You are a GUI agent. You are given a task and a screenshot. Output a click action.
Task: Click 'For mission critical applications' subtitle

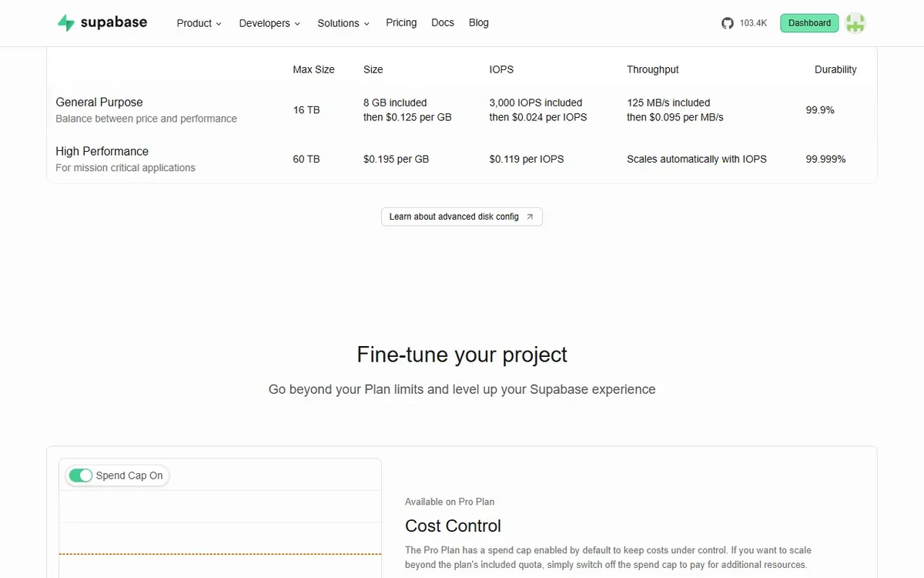tap(126, 168)
